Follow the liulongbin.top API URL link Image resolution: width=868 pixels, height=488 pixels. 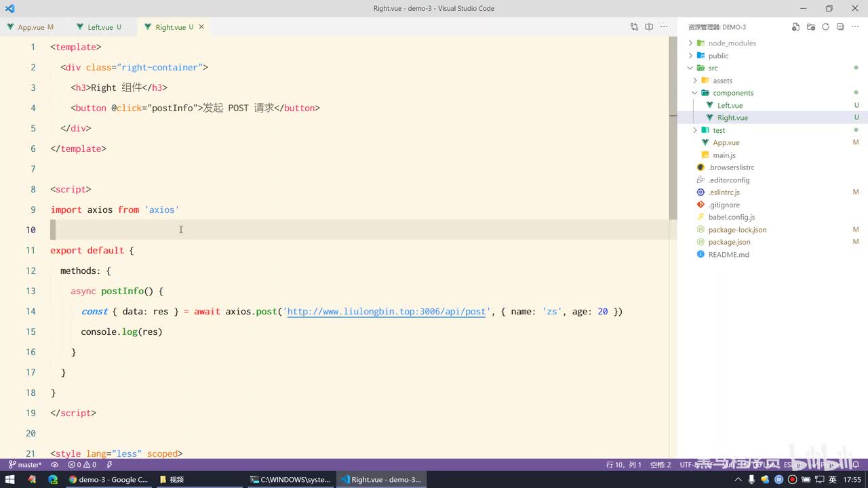tap(387, 312)
